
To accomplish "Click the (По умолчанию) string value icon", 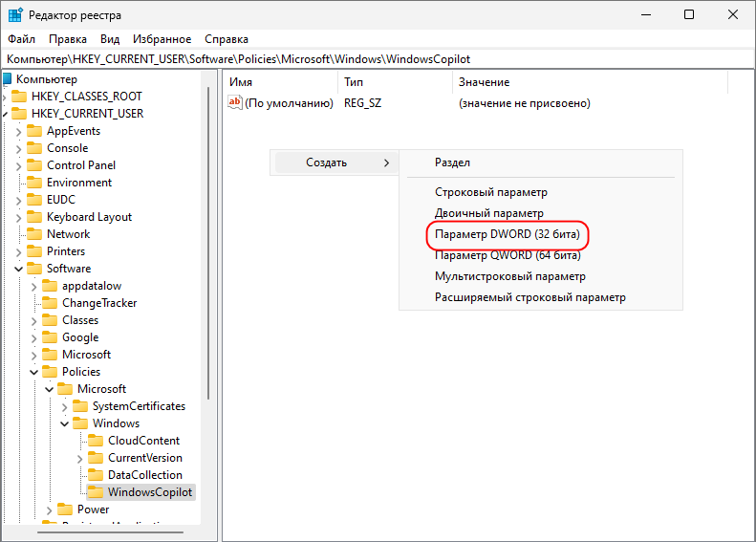I will 235,103.
